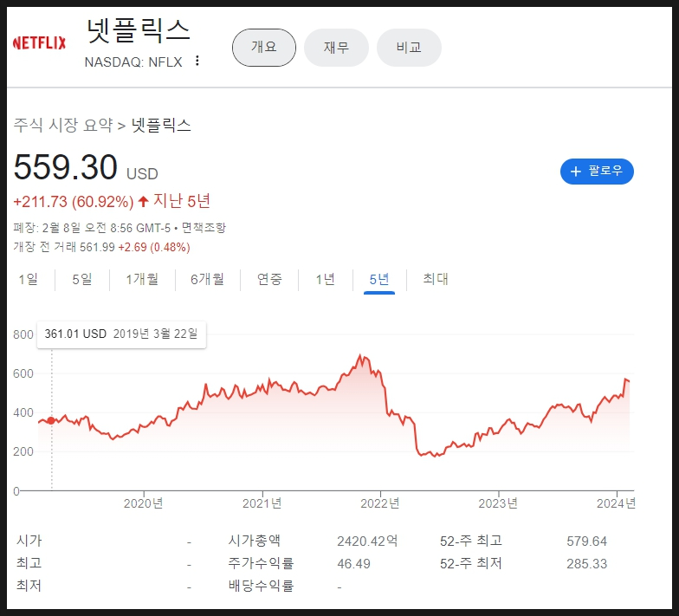Click the 배당수익률 label
The width and height of the screenshot is (679, 616).
click(x=262, y=586)
